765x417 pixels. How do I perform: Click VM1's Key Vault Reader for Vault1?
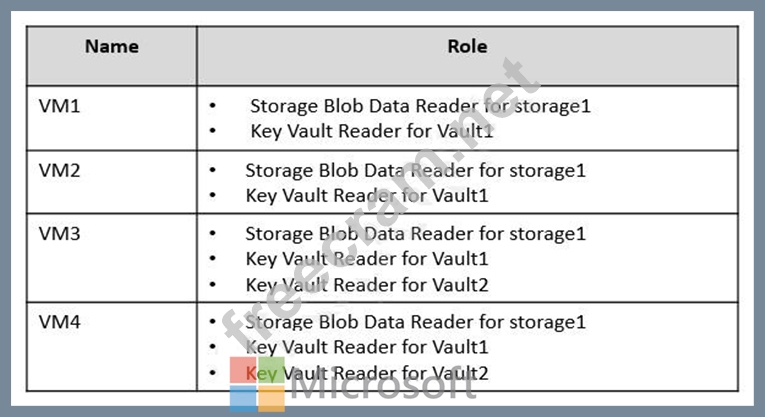(372, 131)
